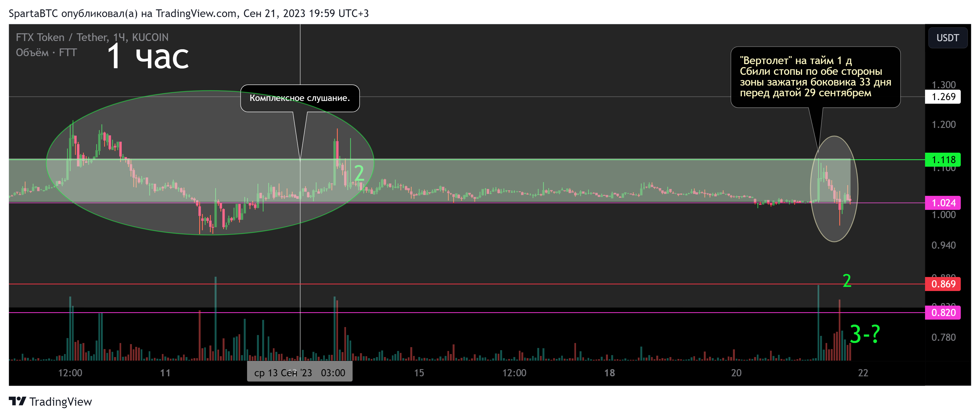Click the magenta 0.820 price label

point(943,313)
